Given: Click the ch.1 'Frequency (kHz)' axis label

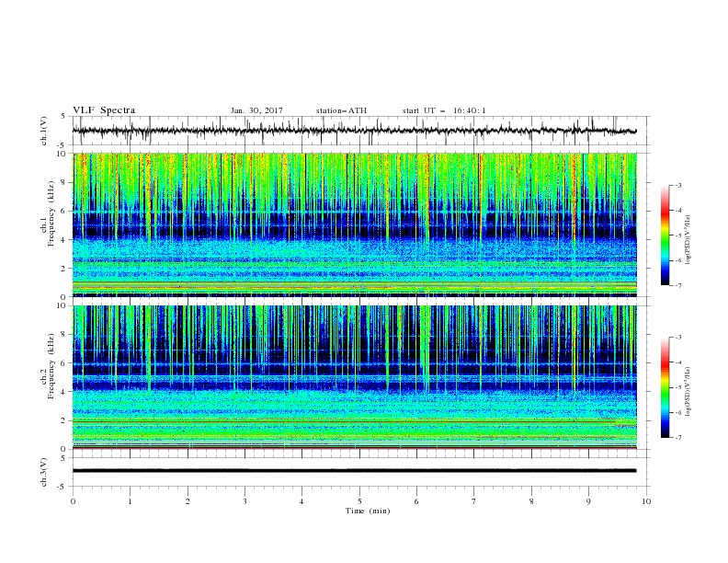Looking at the screenshot, I should (x=51, y=212).
